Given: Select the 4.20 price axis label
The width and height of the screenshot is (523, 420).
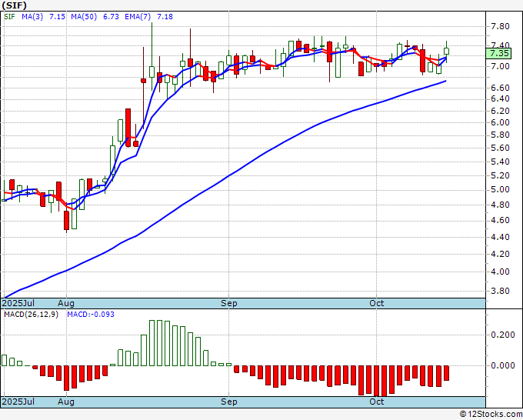Looking at the screenshot, I should (x=500, y=254).
